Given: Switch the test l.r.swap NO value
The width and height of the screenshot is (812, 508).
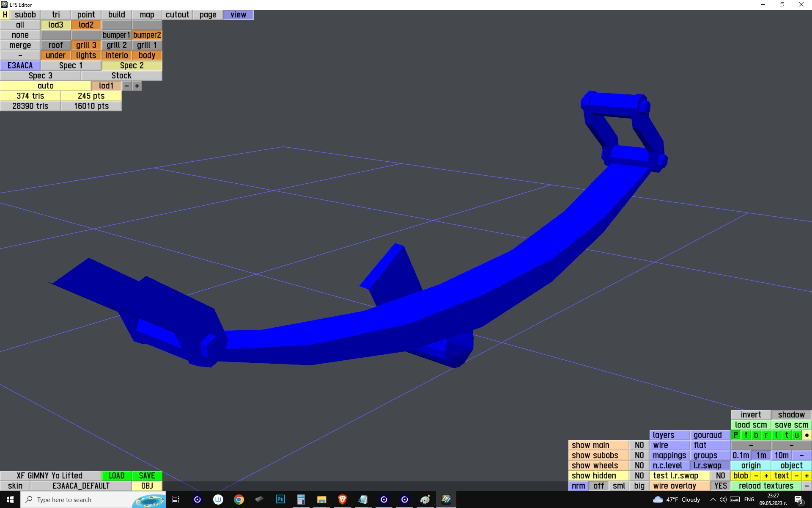Looking at the screenshot, I should point(720,476).
